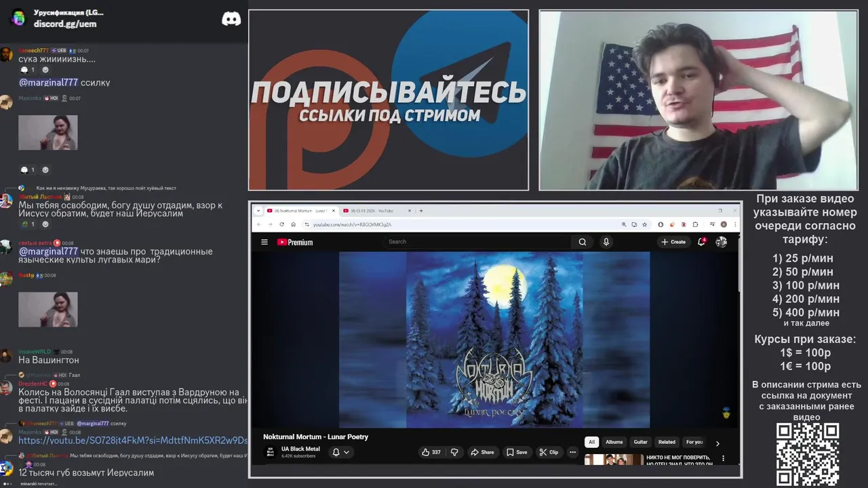The height and width of the screenshot is (488, 868).
Task: Dislike the Nokturnal Mortum video
Action: point(454,452)
